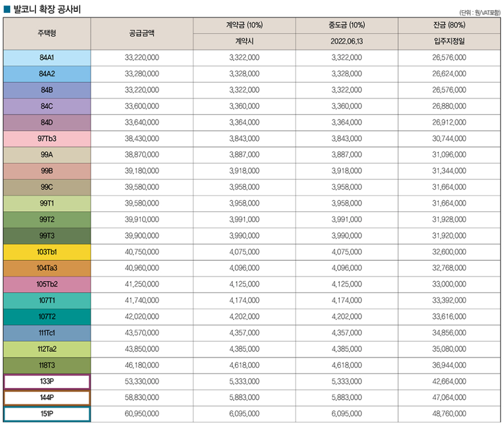This screenshot has width=504, height=424.
Task: Click supply amount 38,430,000
Action: tap(142, 138)
